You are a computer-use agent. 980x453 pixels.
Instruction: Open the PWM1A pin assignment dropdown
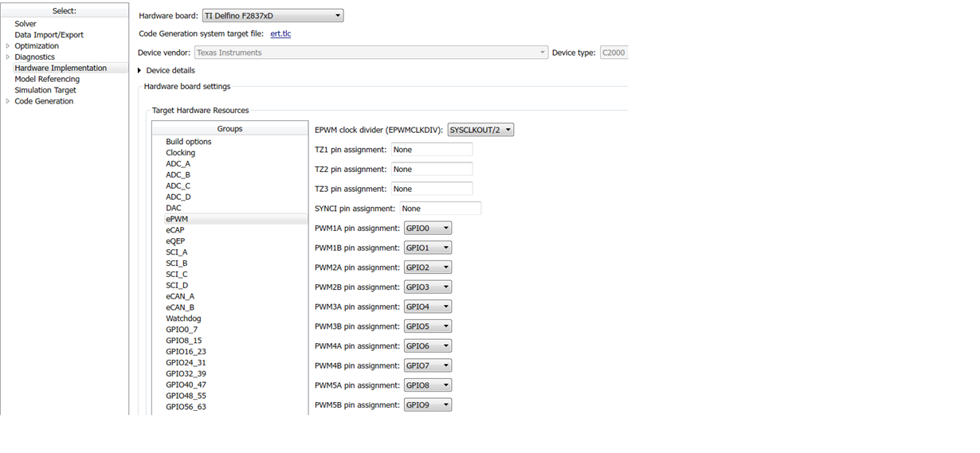click(x=428, y=228)
